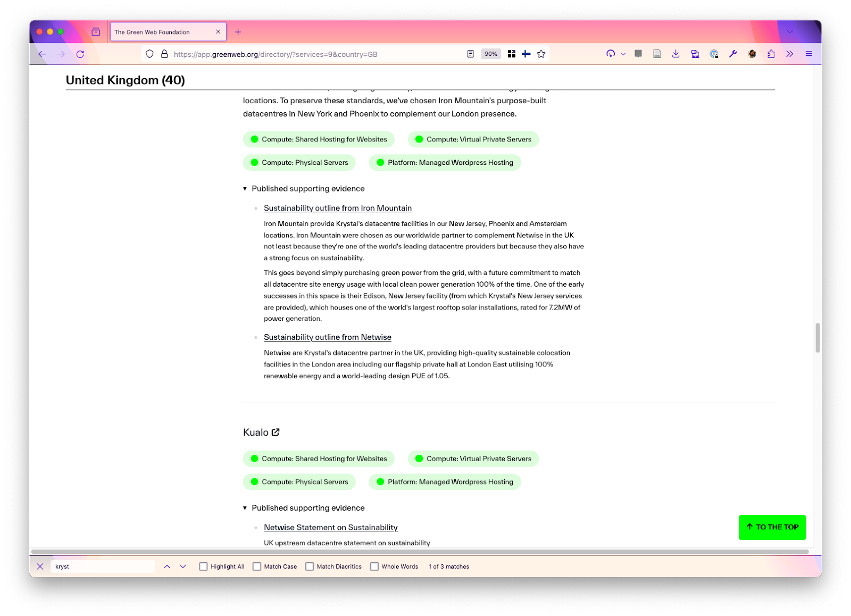The image size is (851, 616).
Task: Open the downloads panel
Action: pos(676,54)
